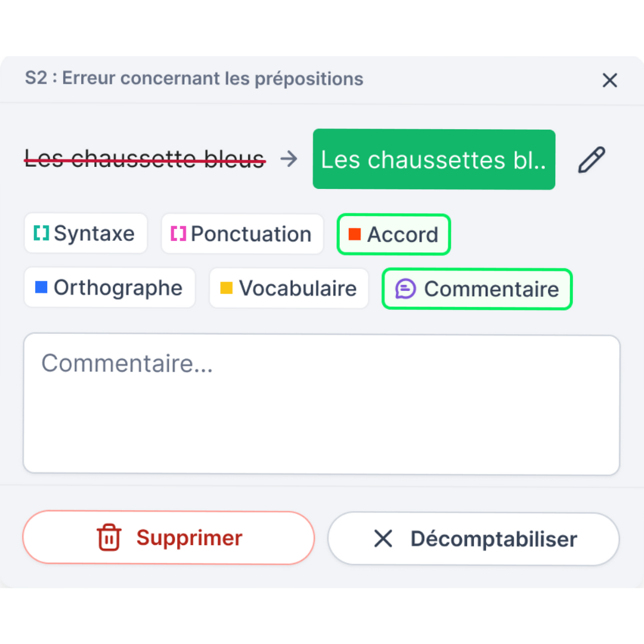The width and height of the screenshot is (644, 644).
Task: Toggle the Accord error tag
Action: [x=394, y=234]
